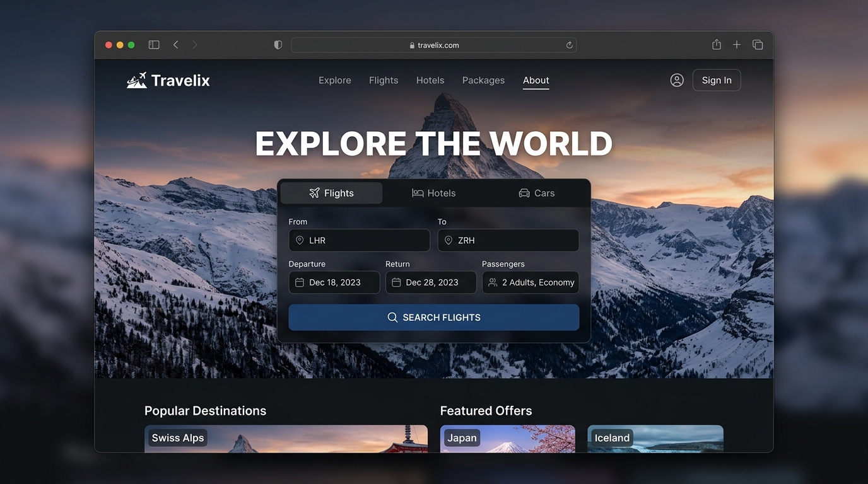This screenshot has height=484, width=868.
Task: Click the Featured Offers heading
Action: (x=486, y=411)
